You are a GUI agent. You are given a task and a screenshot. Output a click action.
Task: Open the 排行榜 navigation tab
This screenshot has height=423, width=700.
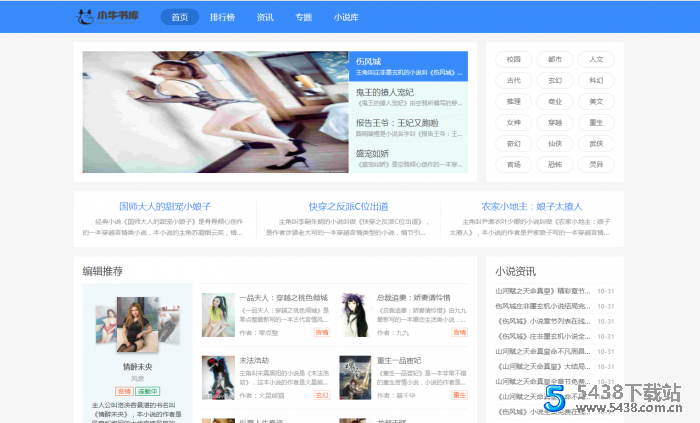coord(222,17)
